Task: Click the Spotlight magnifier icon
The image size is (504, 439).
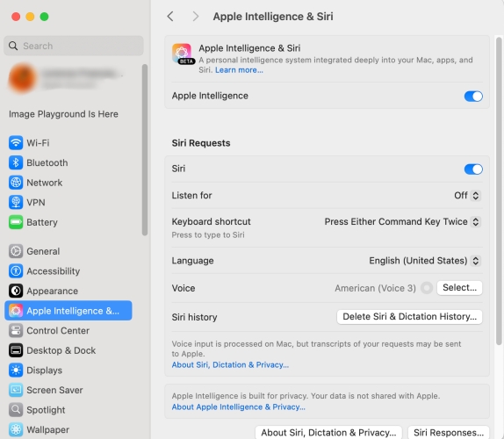Action: pos(16,410)
